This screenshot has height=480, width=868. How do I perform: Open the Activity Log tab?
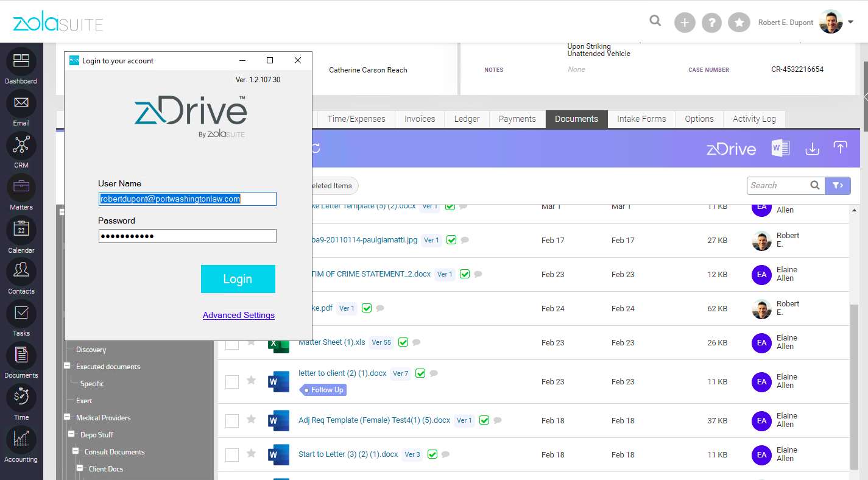(x=754, y=119)
